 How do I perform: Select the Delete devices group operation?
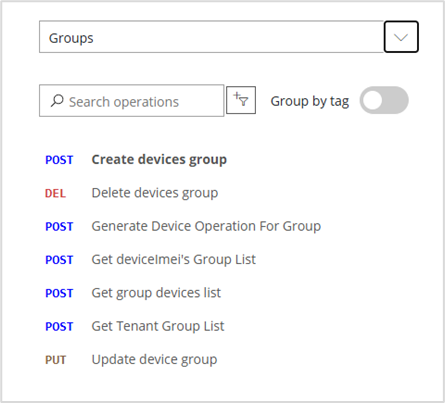tap(155, 193)
